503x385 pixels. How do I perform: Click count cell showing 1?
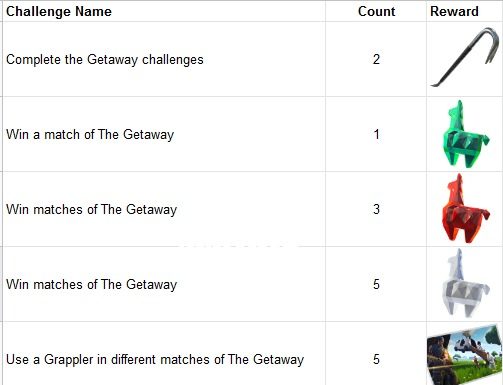pyautogui.click(x=376, y=134)
